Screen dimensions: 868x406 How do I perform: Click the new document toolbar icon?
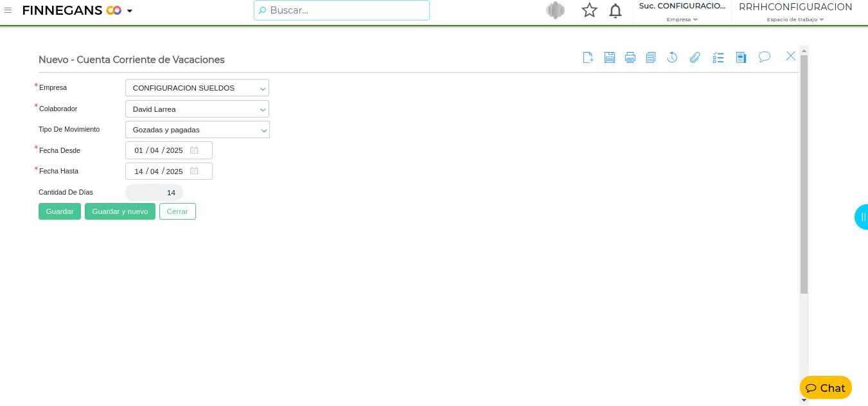pos(588,58)
